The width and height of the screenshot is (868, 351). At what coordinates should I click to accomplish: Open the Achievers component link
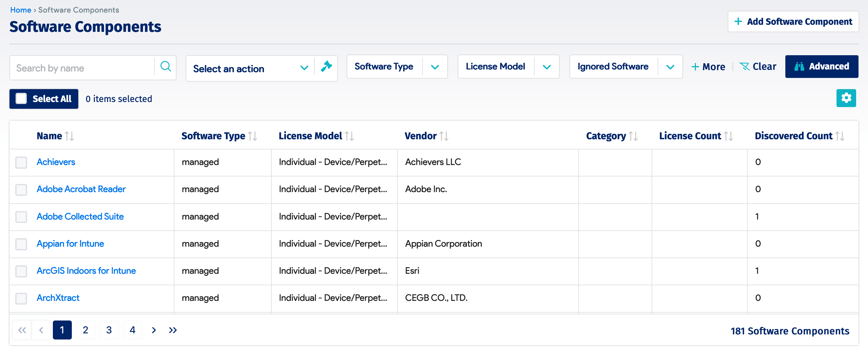click(x=56, y=162)
